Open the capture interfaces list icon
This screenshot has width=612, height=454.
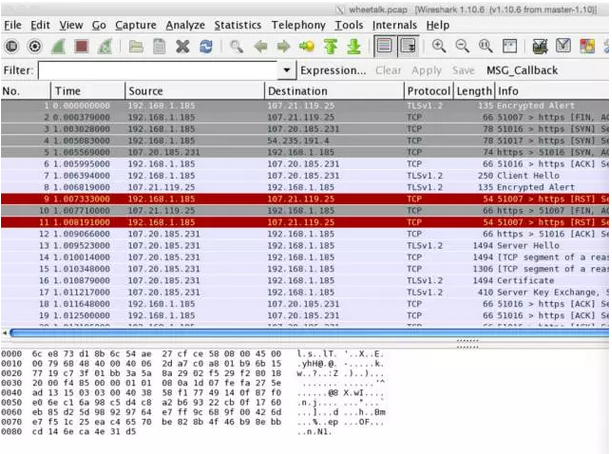[12, 46]
